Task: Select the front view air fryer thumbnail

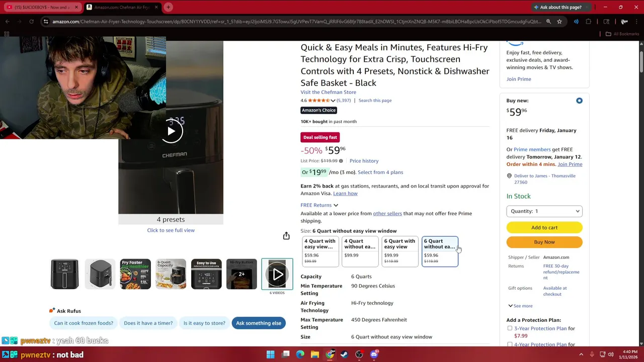Action: (64, 274)
